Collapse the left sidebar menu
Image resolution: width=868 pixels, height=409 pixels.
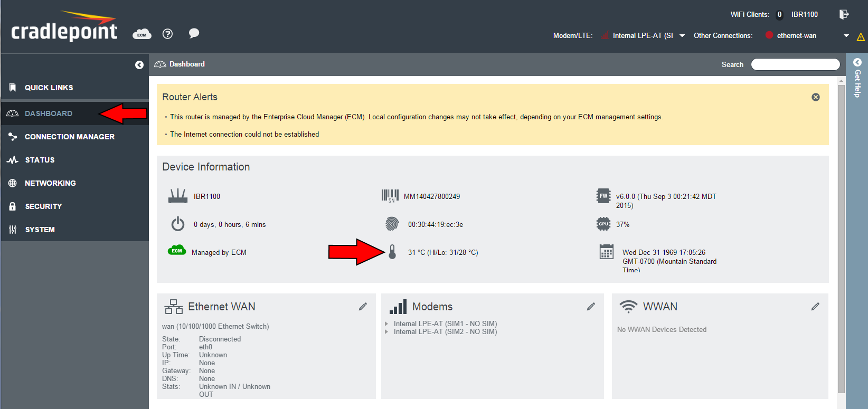[139, 65]
